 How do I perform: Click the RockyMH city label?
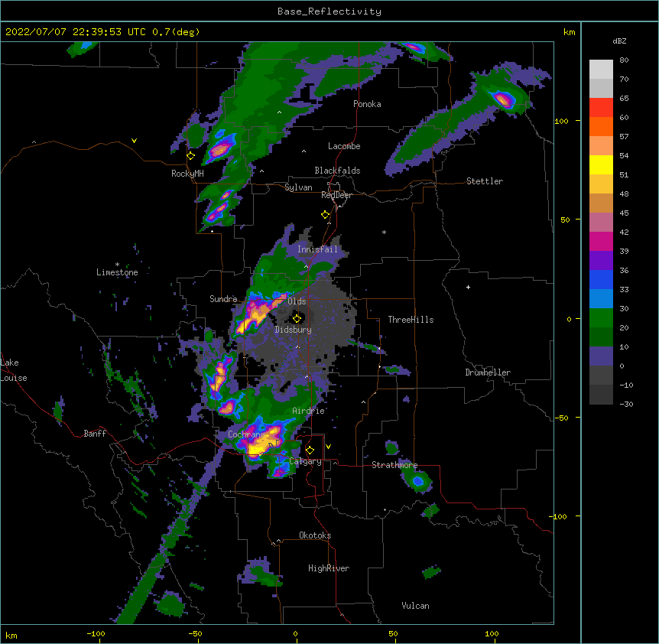point(187,174)
